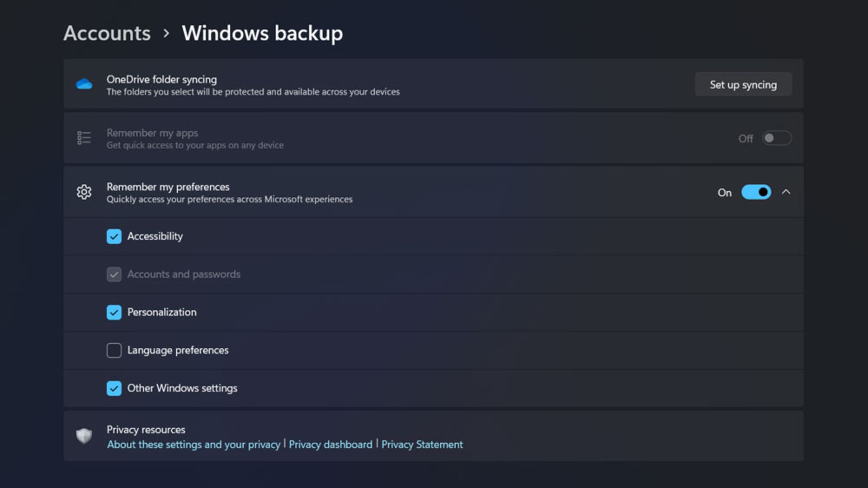Collapse the Remember my preferences section
The height and width of the screenshot is (488, 868).
click(x=786, y=192)
